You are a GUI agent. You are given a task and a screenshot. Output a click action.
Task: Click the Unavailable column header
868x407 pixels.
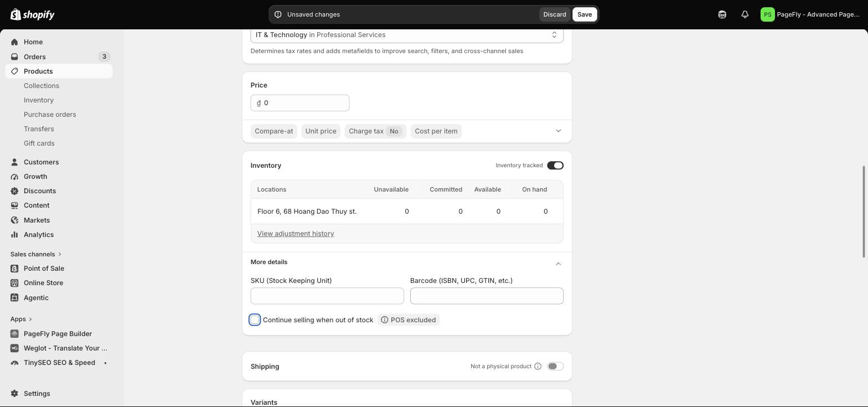[391, 189]
